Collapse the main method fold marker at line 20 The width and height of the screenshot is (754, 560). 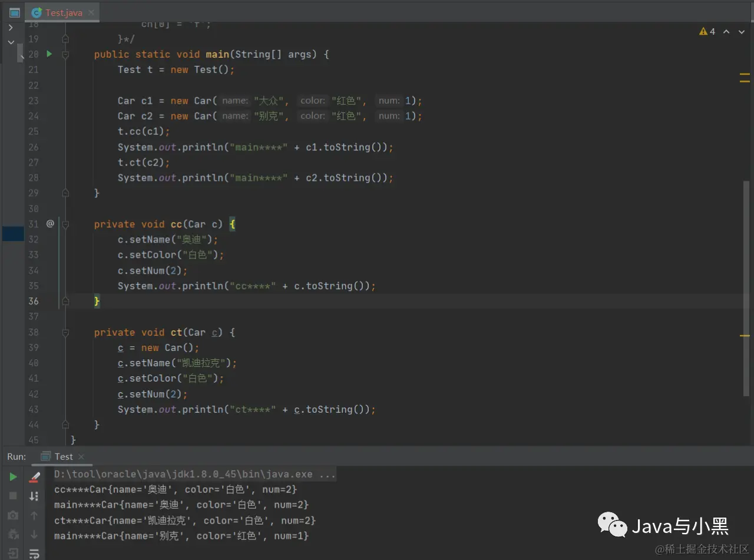(65, 54)
